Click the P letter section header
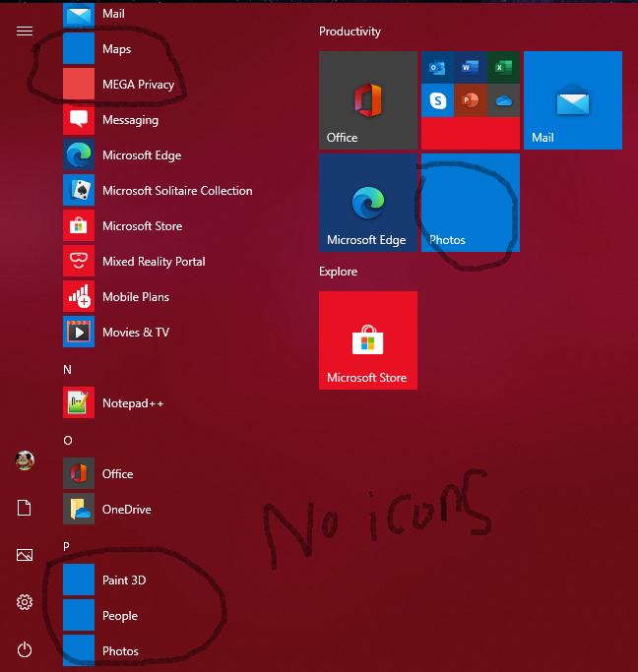The width and height of the screenshot is (638, 672). click(66, 546)
